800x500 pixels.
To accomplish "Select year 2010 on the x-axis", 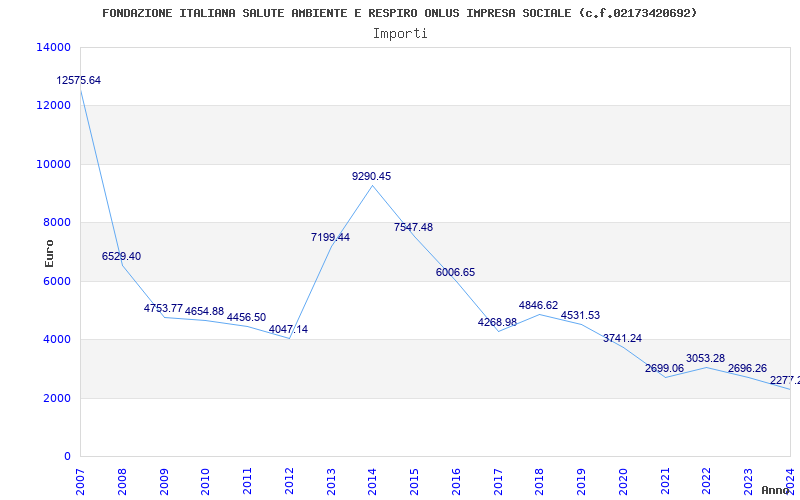I will [206, 482].
